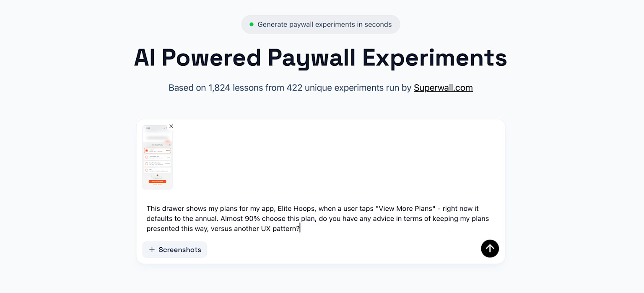The height and width of the screenshot is (293, 644).
Task: Click the green status dot in the top badge
Action: pos(252,24)
